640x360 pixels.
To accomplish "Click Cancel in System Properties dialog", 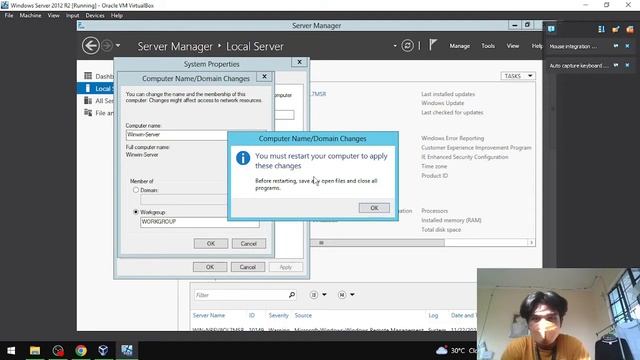I will [248, 267].
